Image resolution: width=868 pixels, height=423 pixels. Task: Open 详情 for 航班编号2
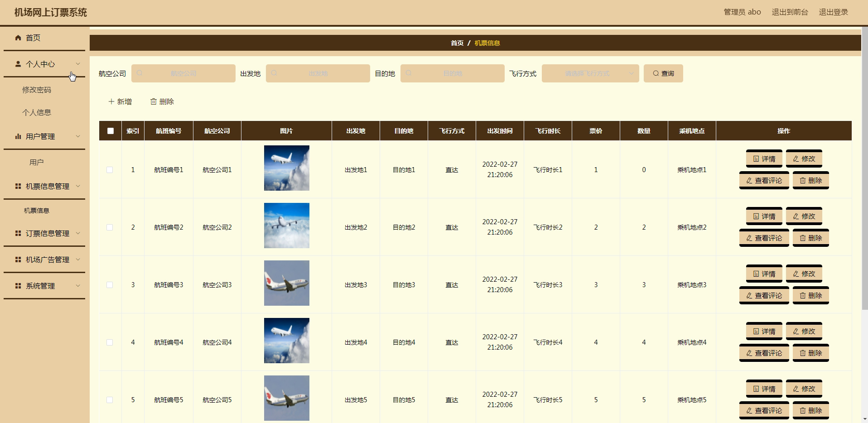tap(764, 216)
